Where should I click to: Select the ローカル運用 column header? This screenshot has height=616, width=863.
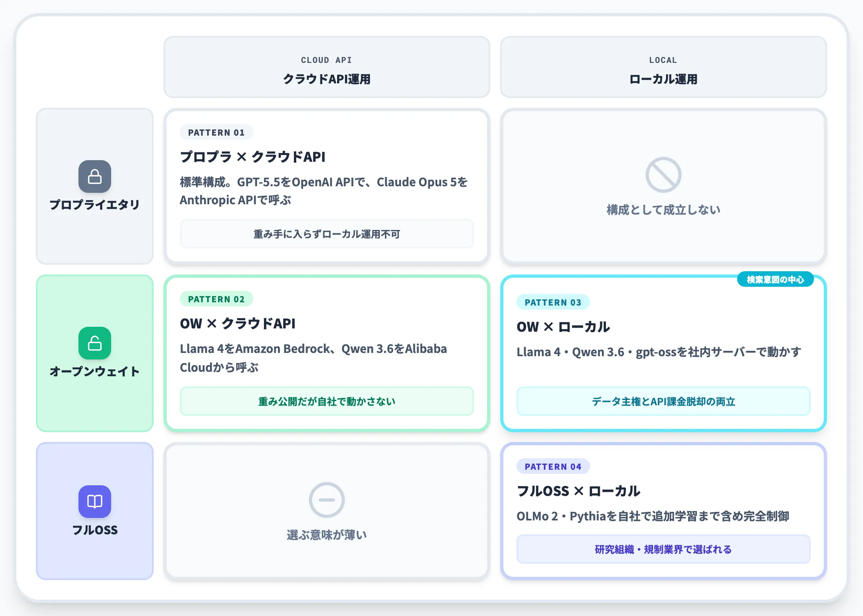click(663, 67)
